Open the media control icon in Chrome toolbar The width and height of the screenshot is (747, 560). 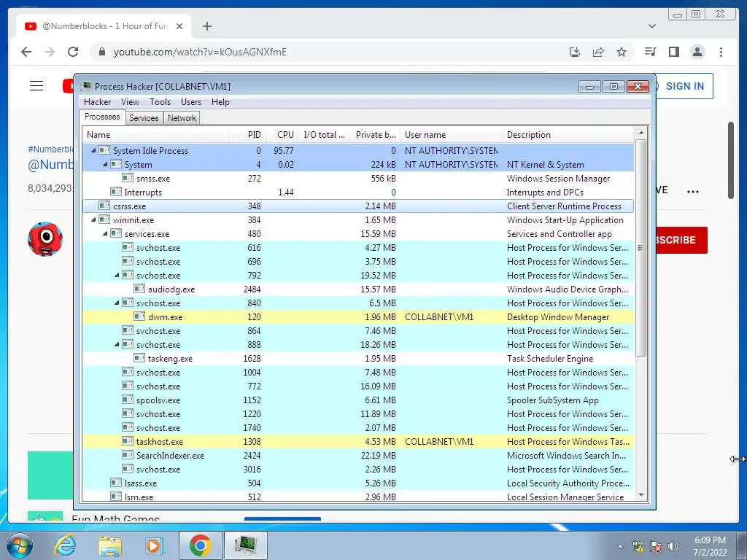coord(650,52)
